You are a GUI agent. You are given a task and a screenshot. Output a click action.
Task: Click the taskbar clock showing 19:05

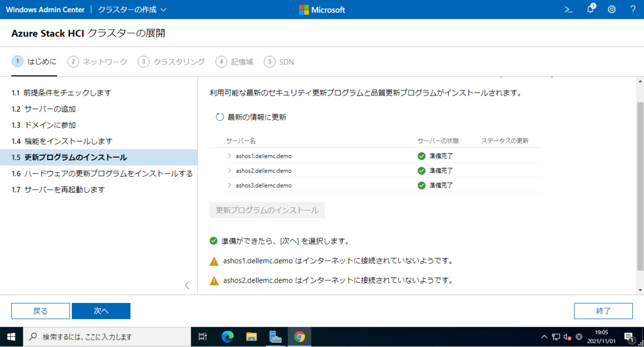point(602,337)
